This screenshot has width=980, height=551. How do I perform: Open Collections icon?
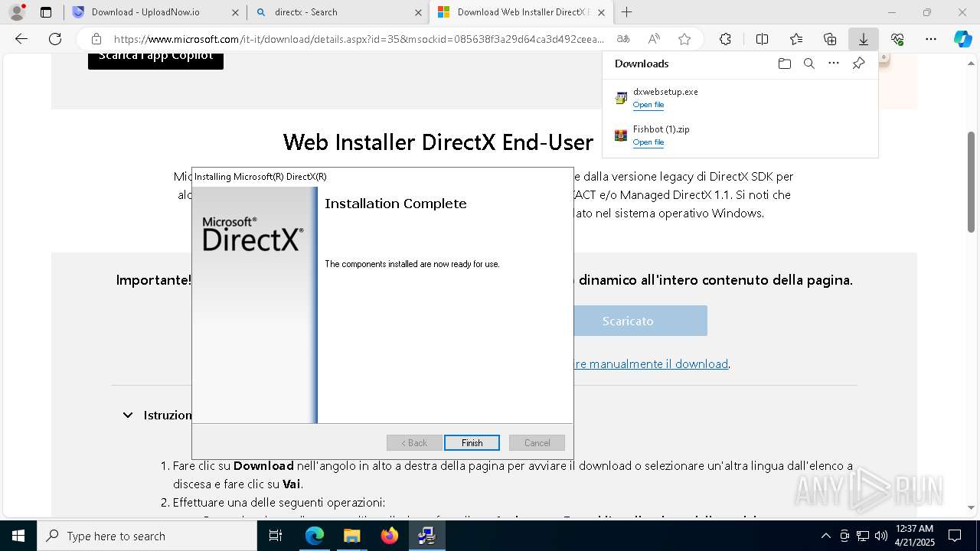830,39
